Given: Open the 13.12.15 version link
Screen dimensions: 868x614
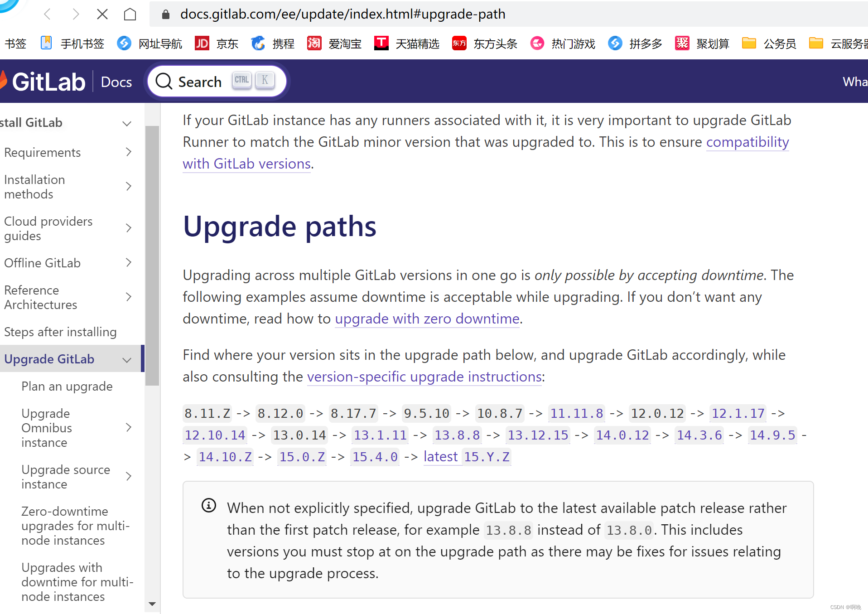Looking at the screenshot, I should pos(538,435).
